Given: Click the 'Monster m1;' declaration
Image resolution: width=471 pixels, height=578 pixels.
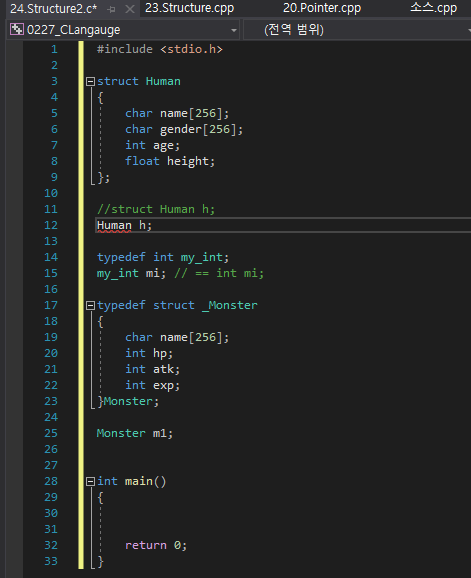Looking at the screenshot, I should (x=135, y=434).
